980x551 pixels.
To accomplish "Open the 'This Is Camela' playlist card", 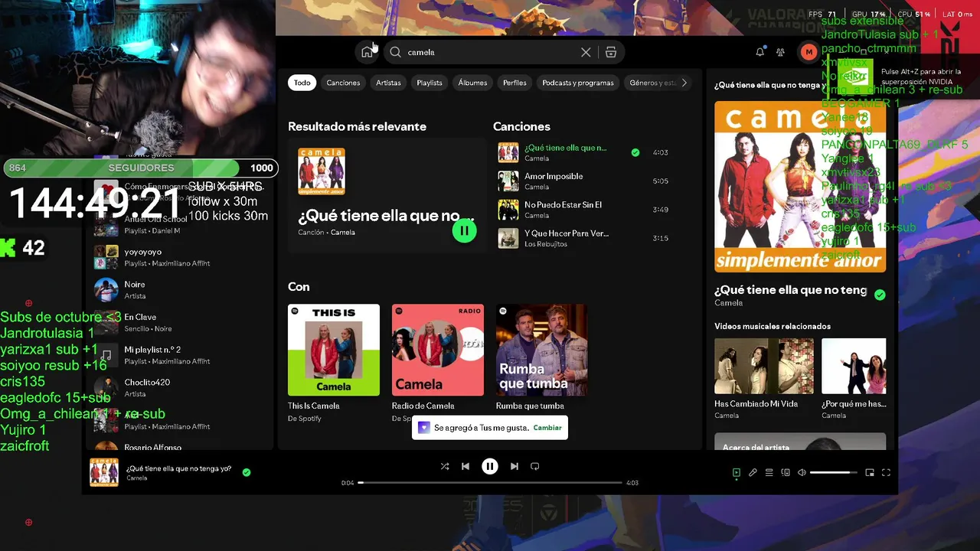I will click(334, 363).
